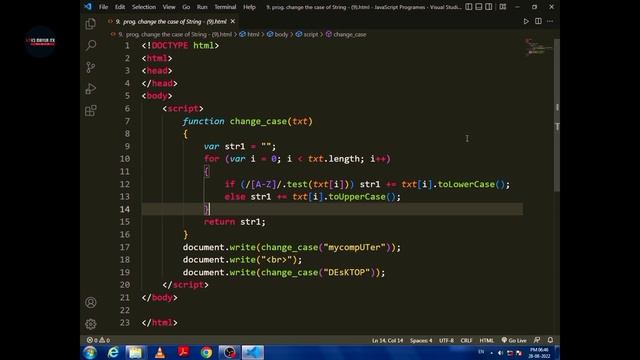Open the File menu

[x=103, y=7]
